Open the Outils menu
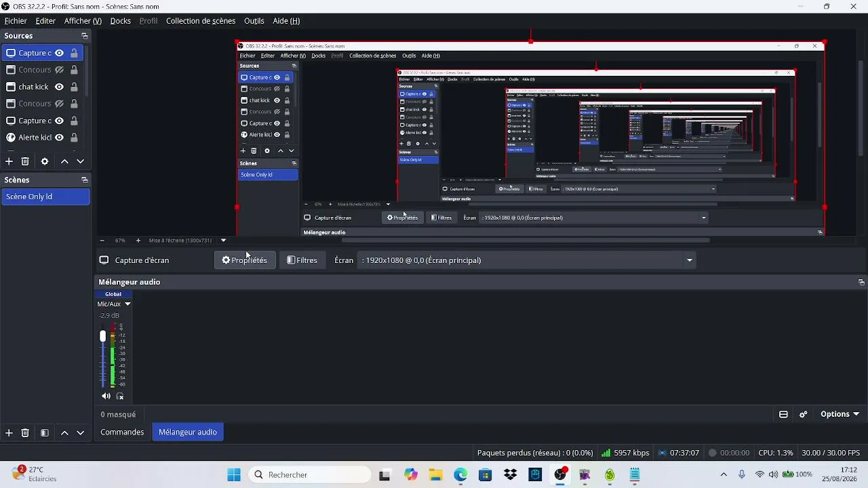Screen dimensions: 868x488 (254, 21)
